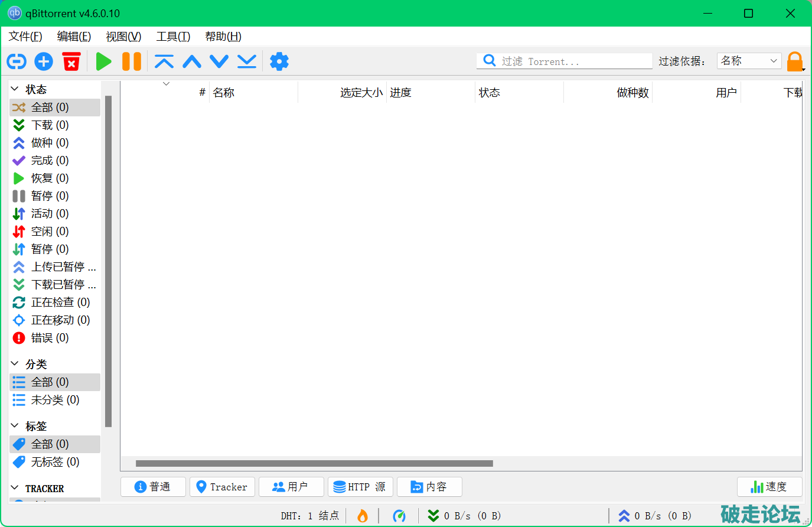Select the 未分类 (0) category filter
812x527 pixels.
(x=55, y=400)
